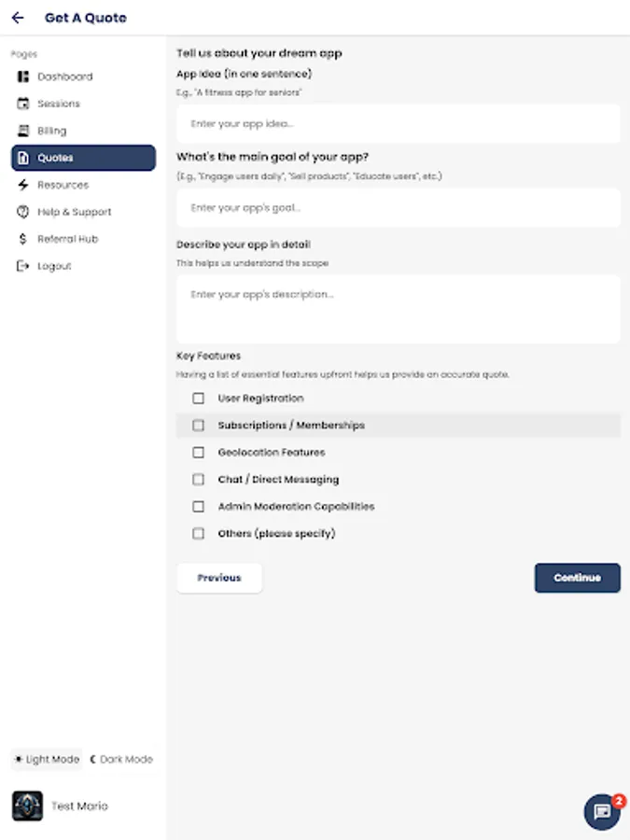Image resolution: width=630 pixels, height=840 pixels.
Task: Check the Chat / Direct Messaging option
Action: (198, 480)
